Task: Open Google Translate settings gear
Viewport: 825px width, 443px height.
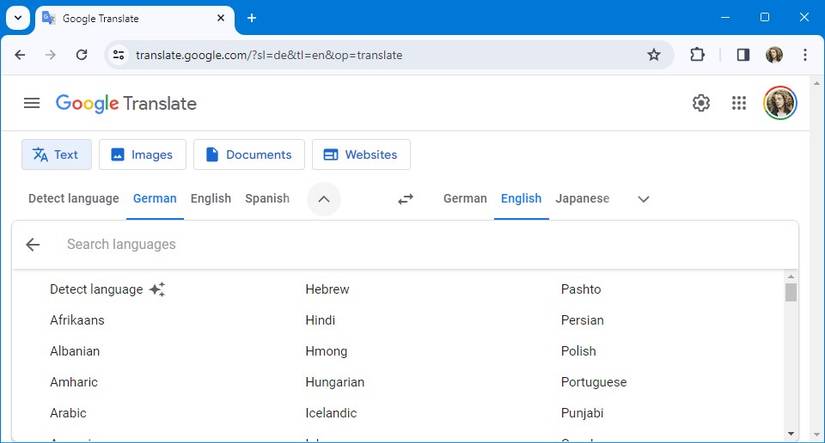Action: point(701,103)
